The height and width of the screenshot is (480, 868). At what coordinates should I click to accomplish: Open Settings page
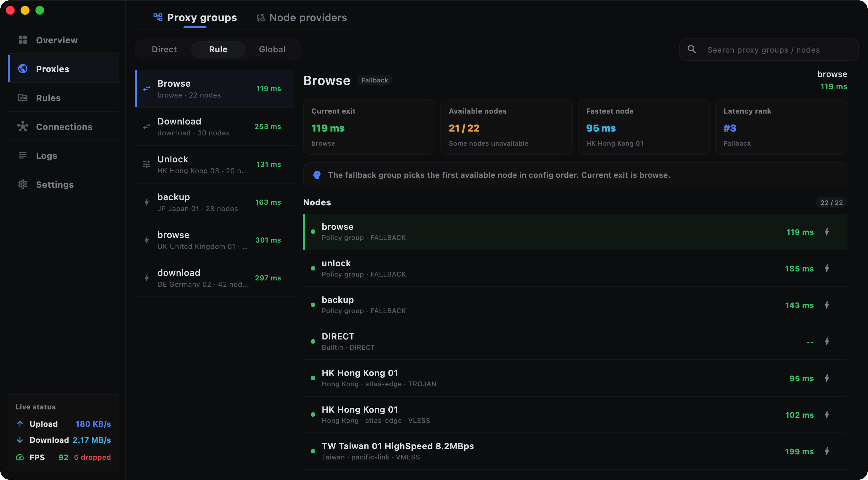click(x=63, y=184)
